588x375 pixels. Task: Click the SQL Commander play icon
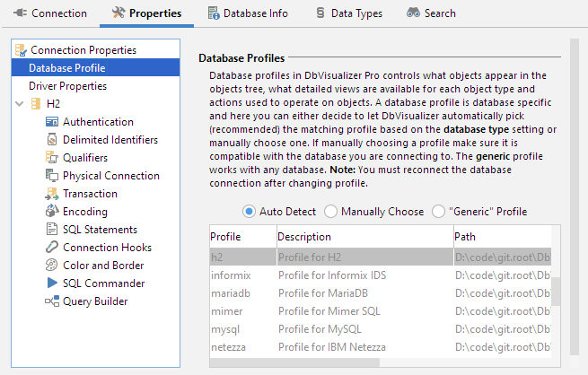point(51,283)
